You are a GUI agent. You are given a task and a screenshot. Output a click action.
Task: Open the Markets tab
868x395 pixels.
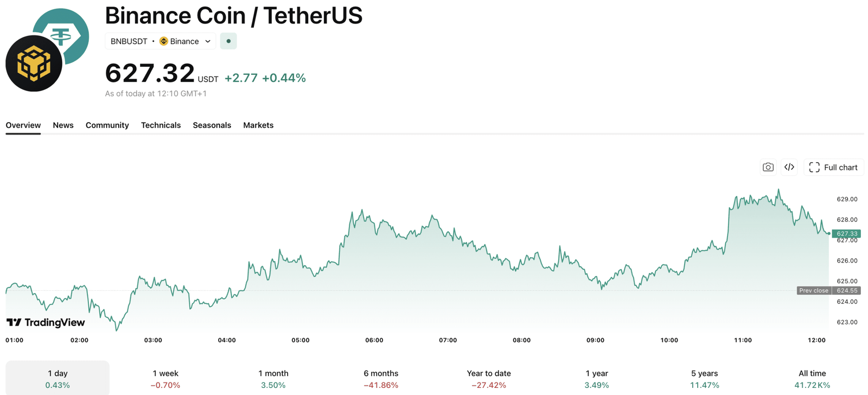tap(258, 125)
